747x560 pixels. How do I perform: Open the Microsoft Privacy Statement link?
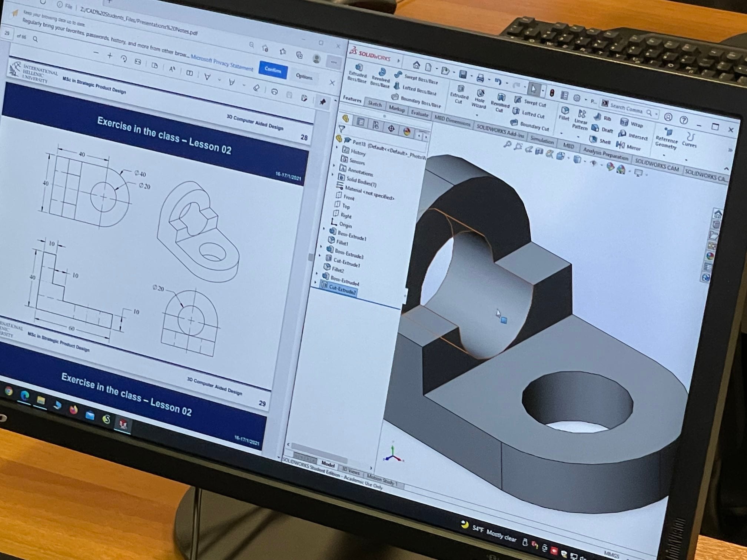click(x=222, y=63)
